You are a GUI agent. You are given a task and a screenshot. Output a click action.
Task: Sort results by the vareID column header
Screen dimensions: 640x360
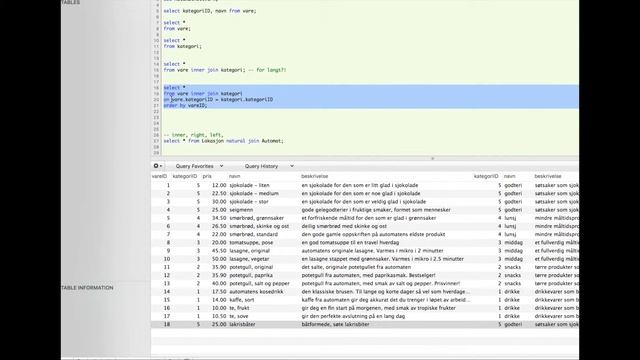(159, 176)
